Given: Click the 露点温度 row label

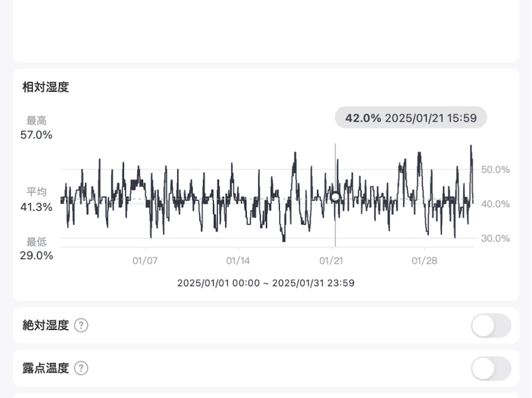Looking at the screenshot, I should (46, 368).
